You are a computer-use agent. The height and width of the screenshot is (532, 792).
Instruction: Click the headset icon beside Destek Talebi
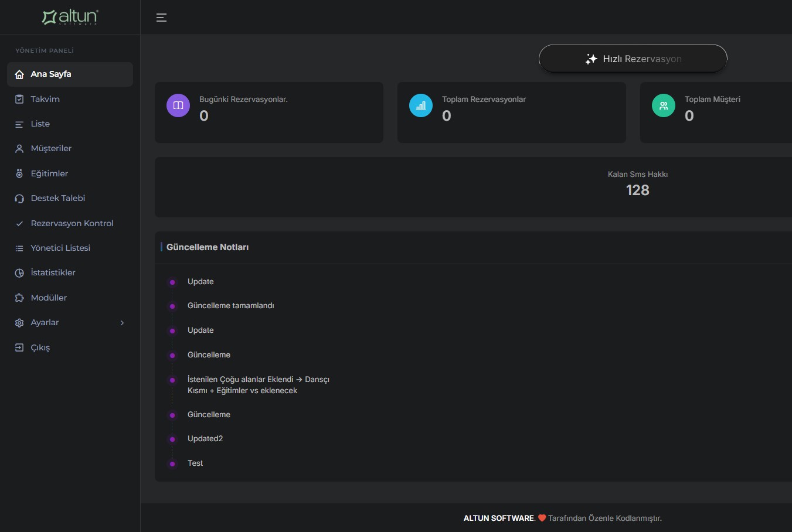coord(19,199)
